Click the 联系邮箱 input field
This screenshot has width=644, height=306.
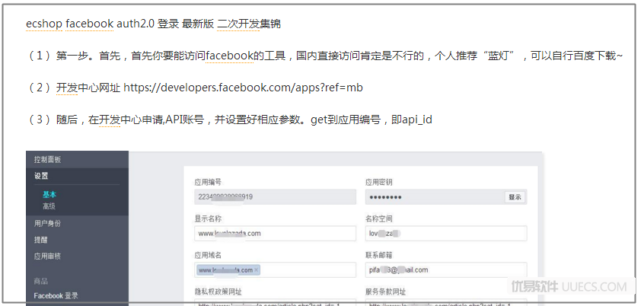coord(446,270)
